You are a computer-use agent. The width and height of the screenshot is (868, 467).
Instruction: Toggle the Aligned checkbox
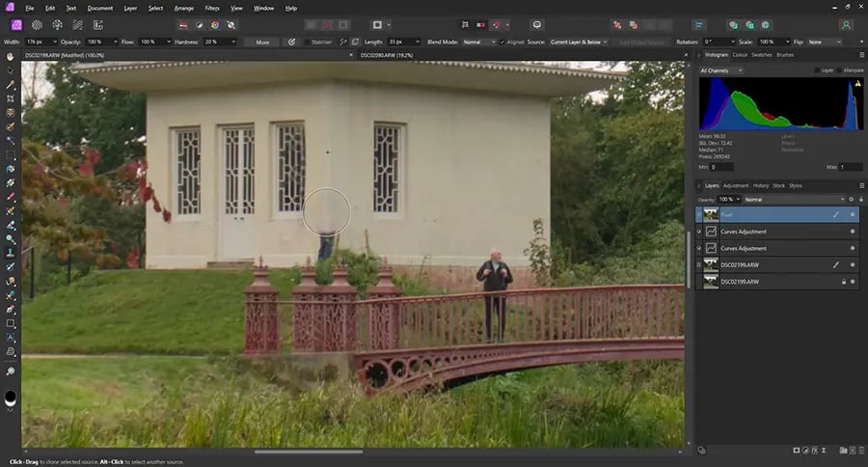coord(502,42)
